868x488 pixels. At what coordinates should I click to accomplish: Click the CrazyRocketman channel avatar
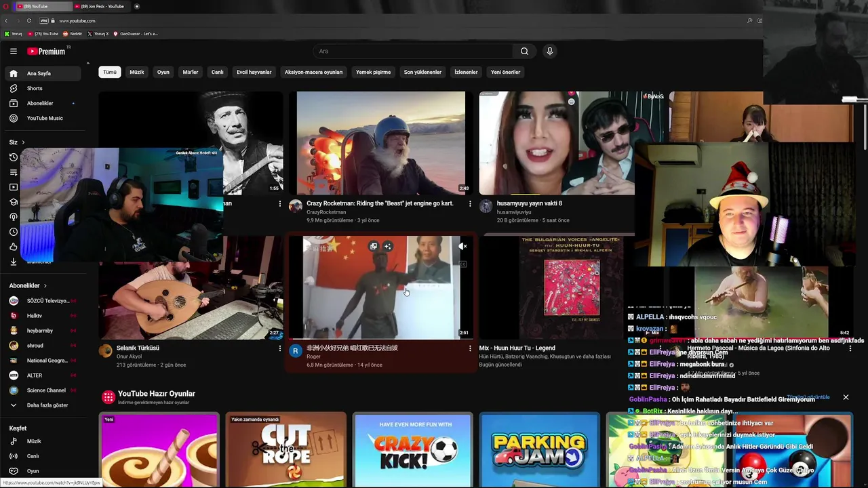(295, 206)
